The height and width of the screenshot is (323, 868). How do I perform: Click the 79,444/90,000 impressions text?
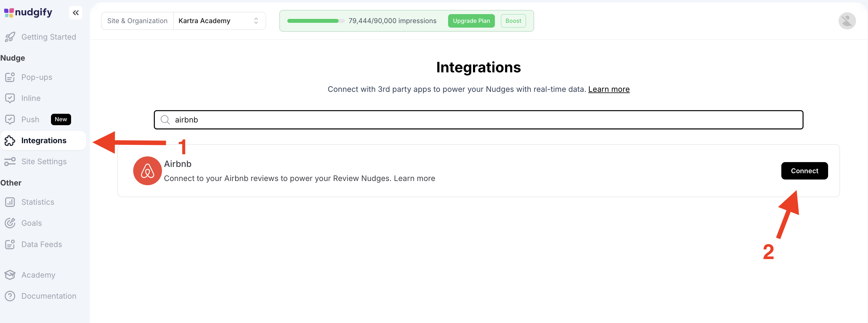[392, 21]
